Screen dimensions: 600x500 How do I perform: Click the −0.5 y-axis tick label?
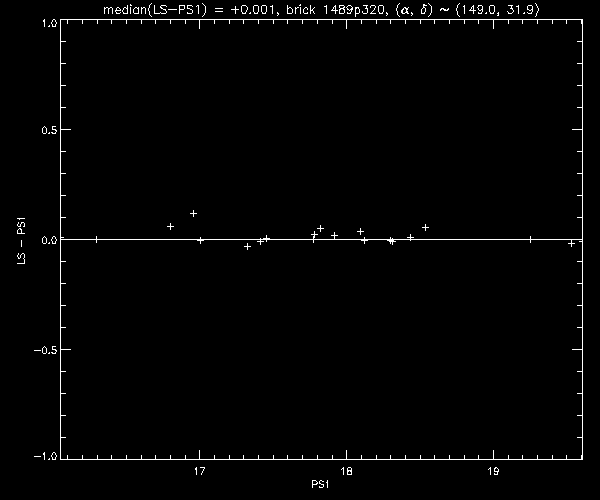[x=46, y=350]
